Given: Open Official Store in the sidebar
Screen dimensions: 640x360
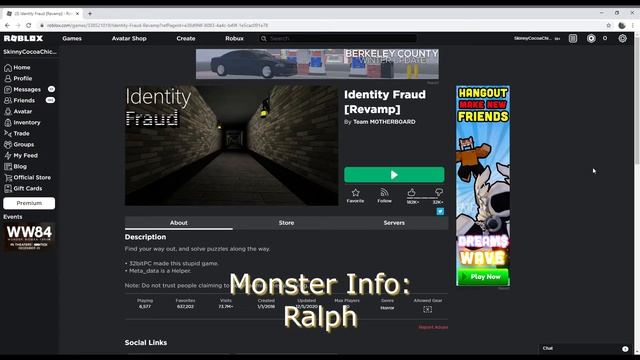Looking at the screenshot, I should pyautogui.click(x=27, y=178).
